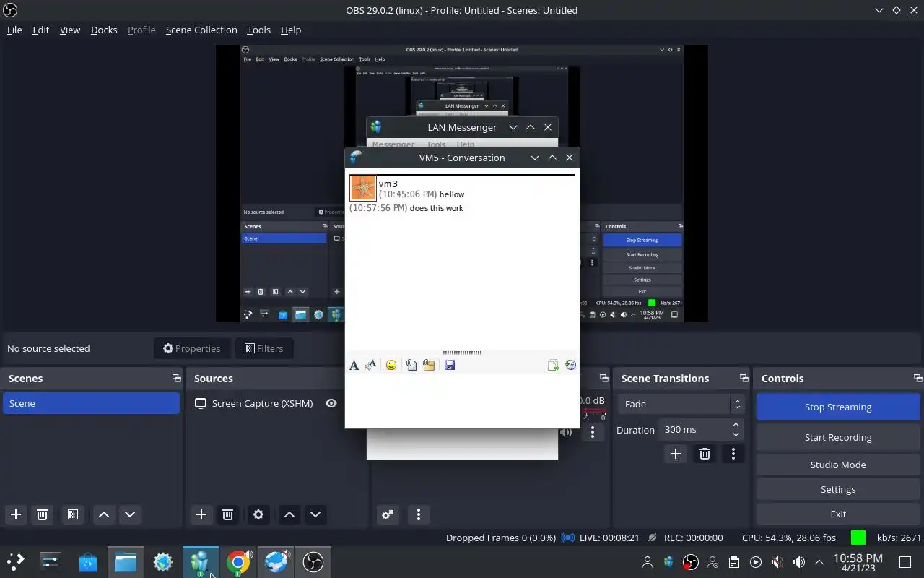The height and width of the screenshot is (578, 924).
Task: Open the Edit menu
Action: tap(40, 30)
